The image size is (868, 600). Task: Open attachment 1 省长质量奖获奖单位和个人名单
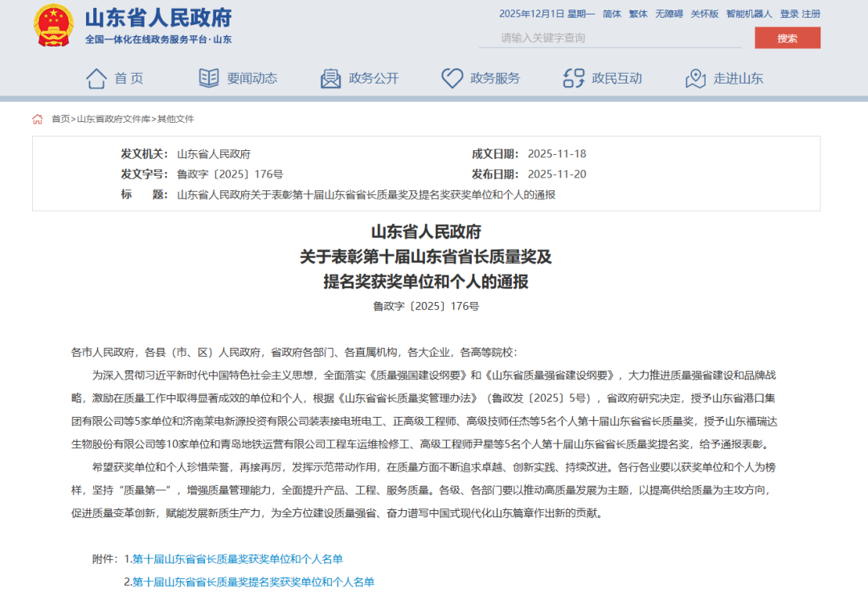(237, 559)
